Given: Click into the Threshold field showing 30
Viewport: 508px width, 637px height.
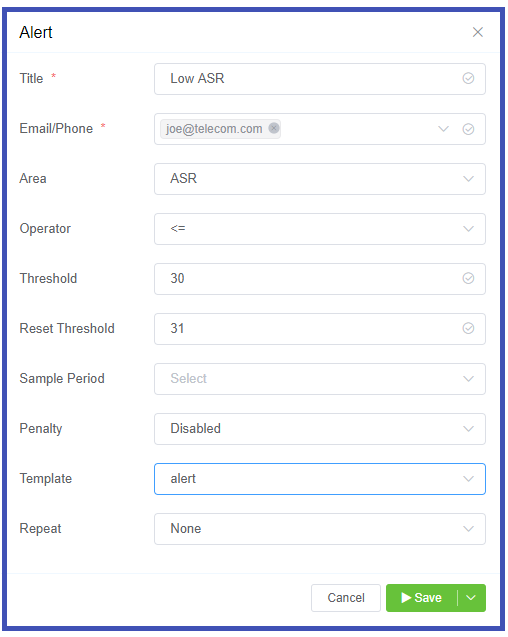Looking at the screenshot, I should click(320, 279).
